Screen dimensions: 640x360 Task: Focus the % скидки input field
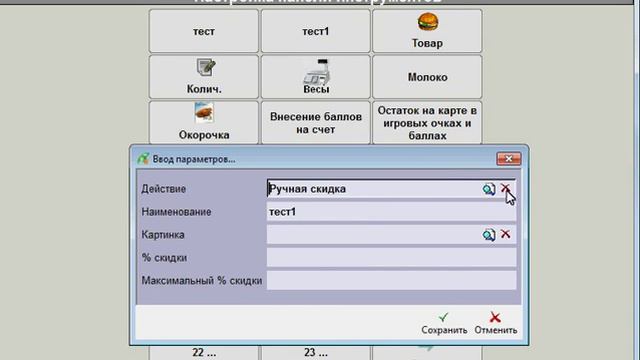coord(391,258)
